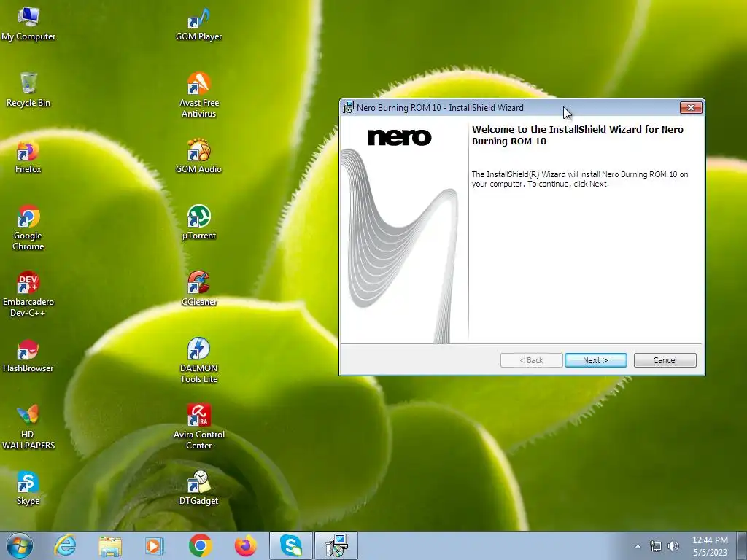Switch to Skype in the taskbar

[291, 545]
